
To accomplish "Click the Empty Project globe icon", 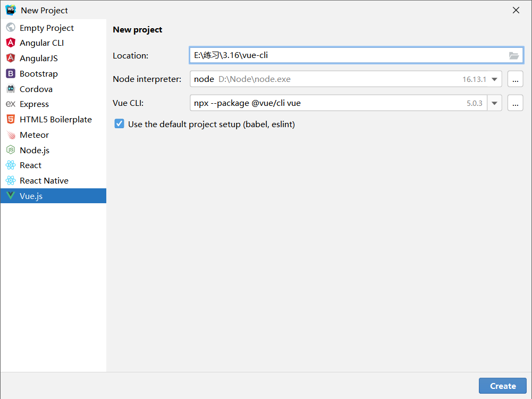I will [x=11, y=28].
